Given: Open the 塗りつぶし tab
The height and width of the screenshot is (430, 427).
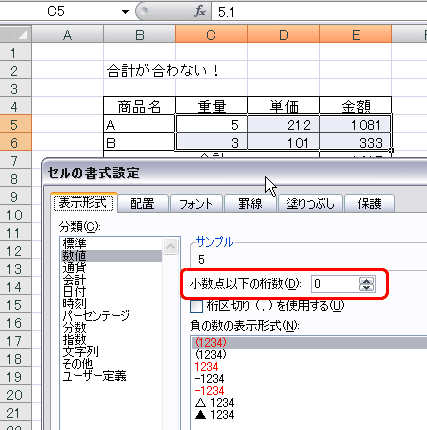Looking at the screenshot, I should point(310,203).
